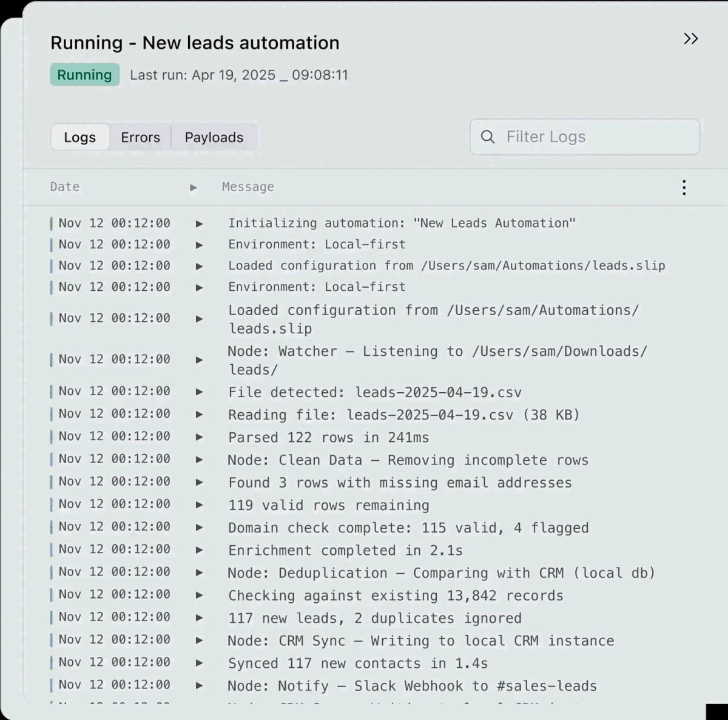Sort by the Date column header
Image resolution: width=728 pixels, height=720 pixels.
pos(65,187)
